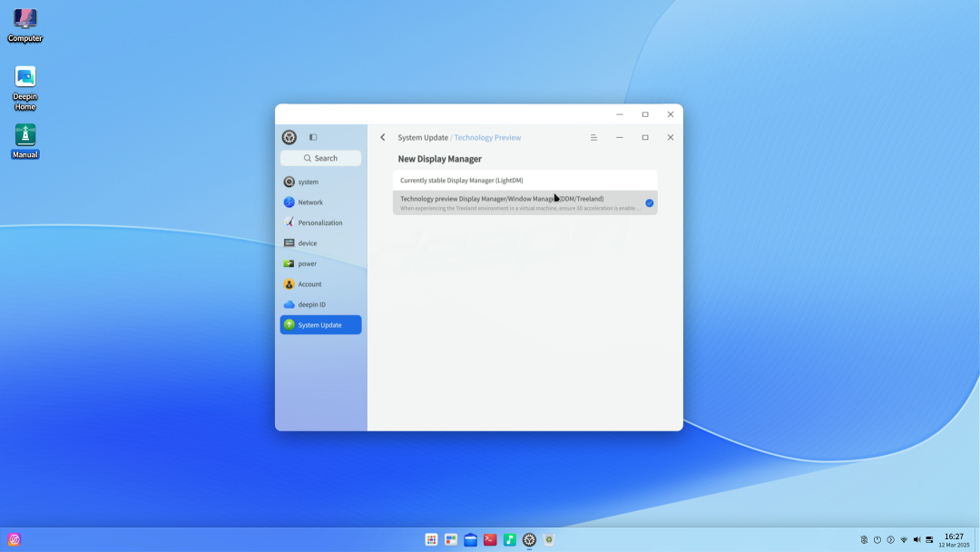Screen dimensions: 980x552
Task: Expand the tray arrow icon
Action: click(891, 539)
